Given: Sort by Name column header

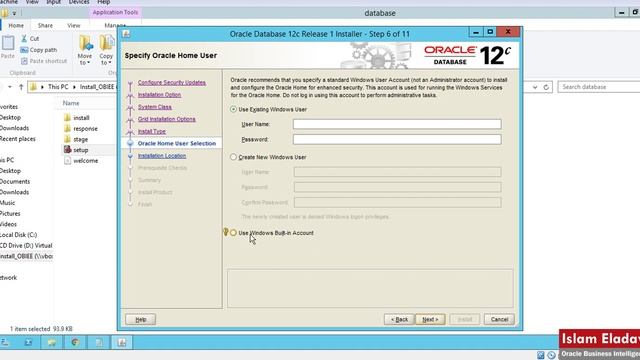Looking at the screenshot, I should (71, 103).
